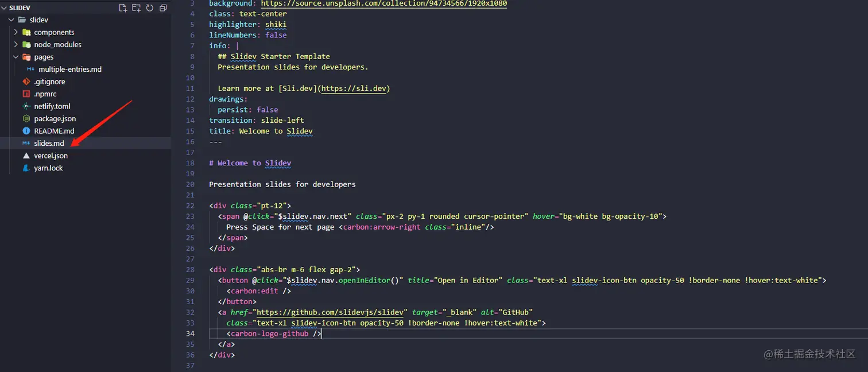Image resolution: width=868 pixels, height=372 pixels.
Task: Click the info icon beside README.md
Action: (26, 131)
